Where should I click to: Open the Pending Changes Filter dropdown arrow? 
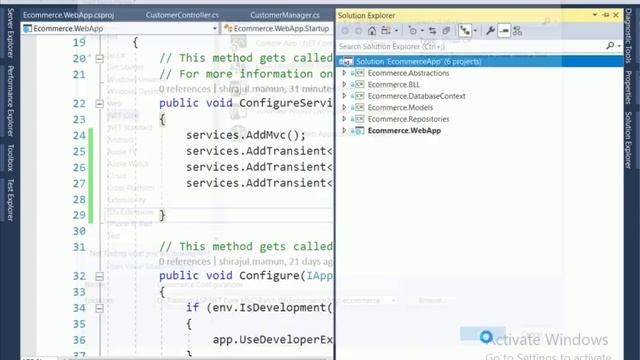coord(422,31)
